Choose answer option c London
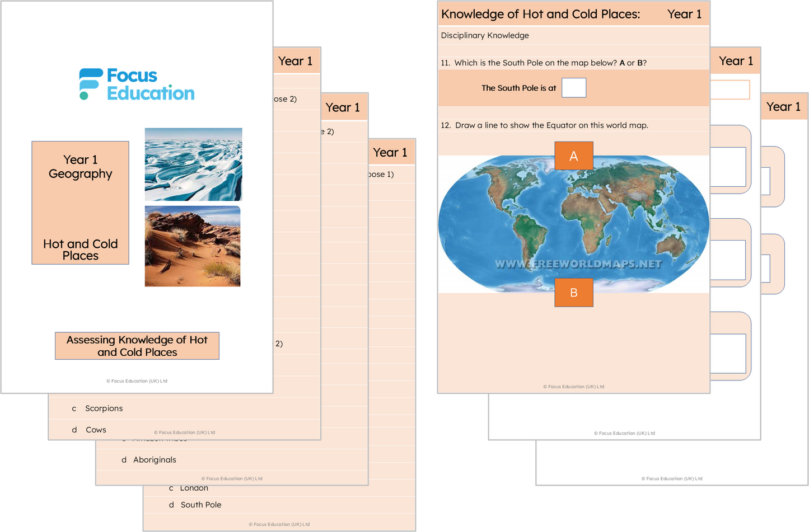Image resolution: width=809 pixels, height=532 pixels. (x=194, y=488)
